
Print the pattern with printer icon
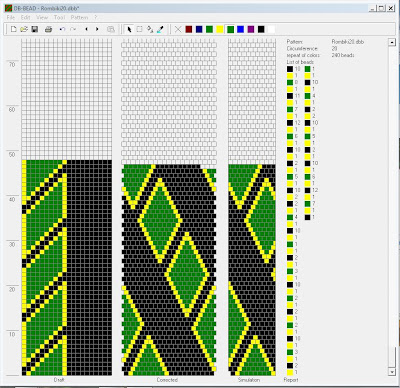pos(48,29)
